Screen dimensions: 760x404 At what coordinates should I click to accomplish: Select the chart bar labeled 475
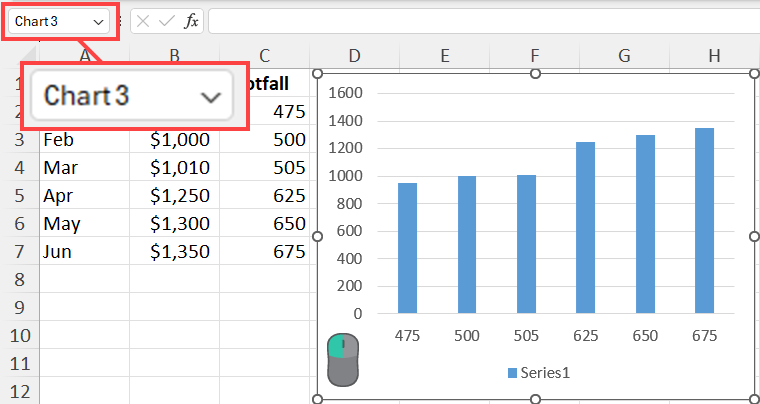407,248
